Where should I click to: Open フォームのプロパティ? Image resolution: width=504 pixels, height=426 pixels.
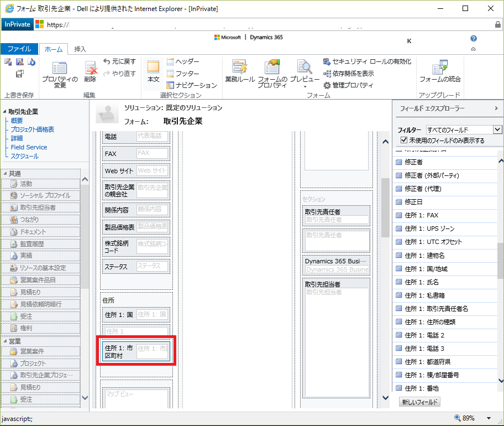272,74
